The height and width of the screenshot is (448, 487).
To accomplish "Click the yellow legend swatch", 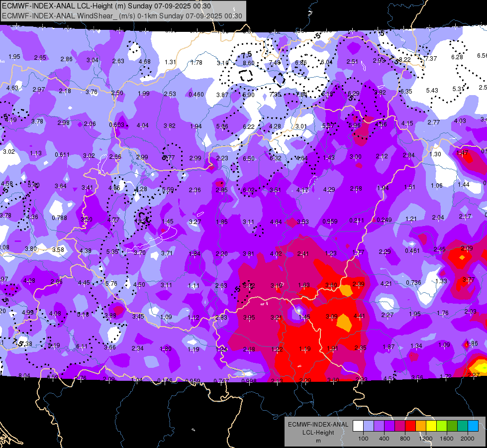I will [x=431, y=426].
